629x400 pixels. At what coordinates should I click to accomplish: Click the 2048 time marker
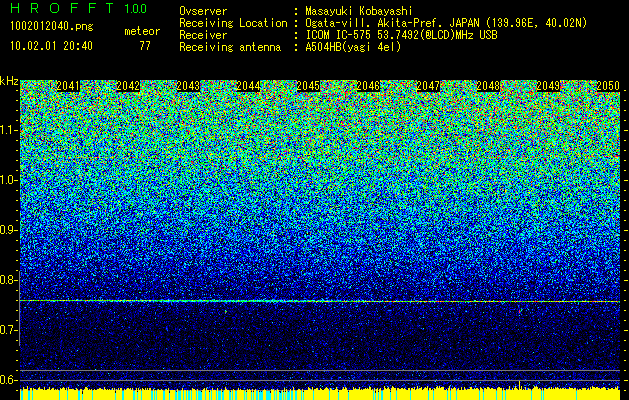488,86
